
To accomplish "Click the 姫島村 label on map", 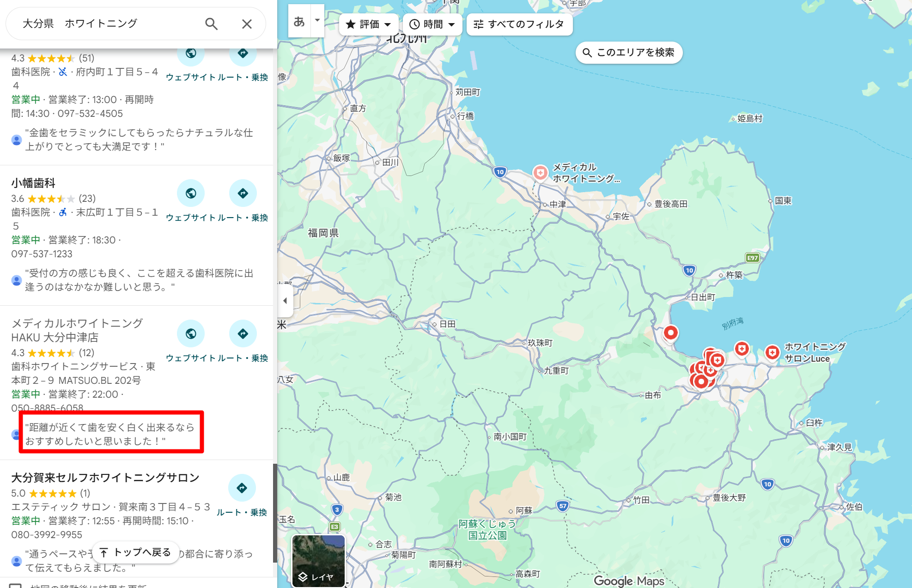I will coord(749,118).
